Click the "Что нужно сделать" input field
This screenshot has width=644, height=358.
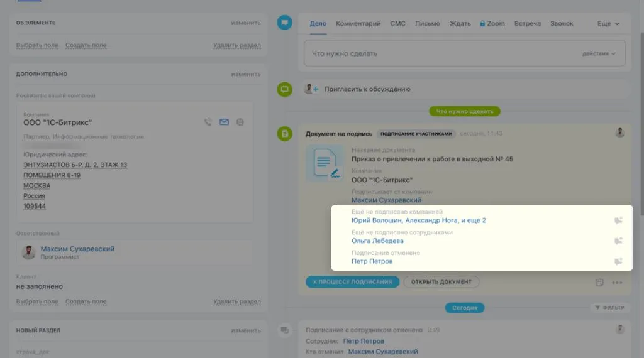pos(440,54)
